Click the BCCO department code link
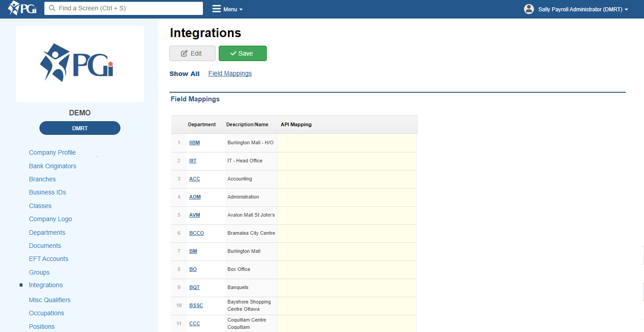 (x=197, y=233)
